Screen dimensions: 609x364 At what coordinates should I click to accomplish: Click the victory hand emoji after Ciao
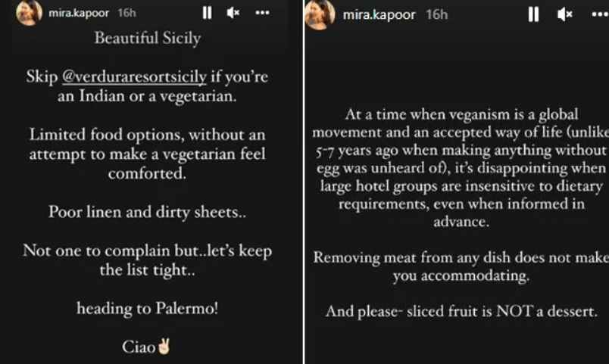click(164, 347)
